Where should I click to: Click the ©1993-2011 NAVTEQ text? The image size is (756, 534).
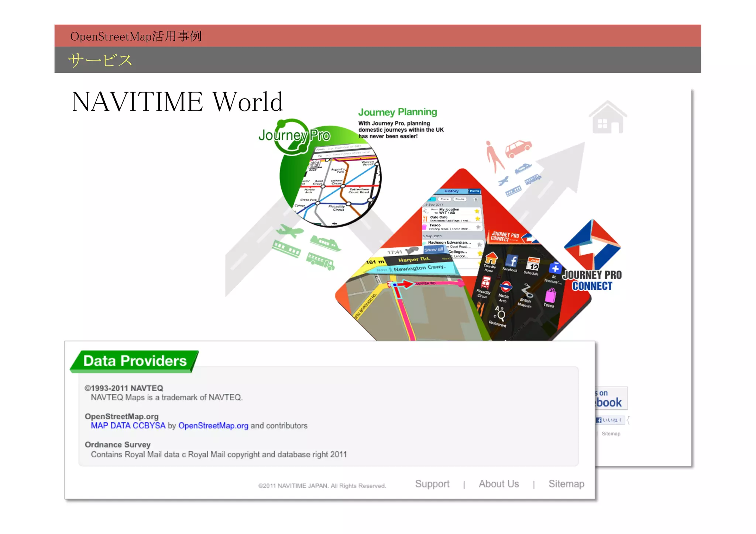pyautogui.click(x=124, y=388)
